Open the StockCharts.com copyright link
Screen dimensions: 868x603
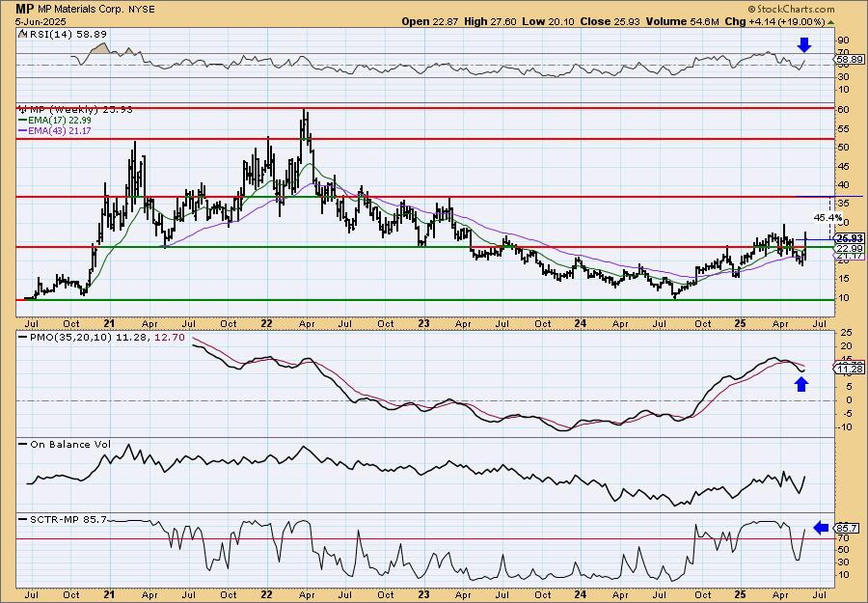[x=791, y=10]
